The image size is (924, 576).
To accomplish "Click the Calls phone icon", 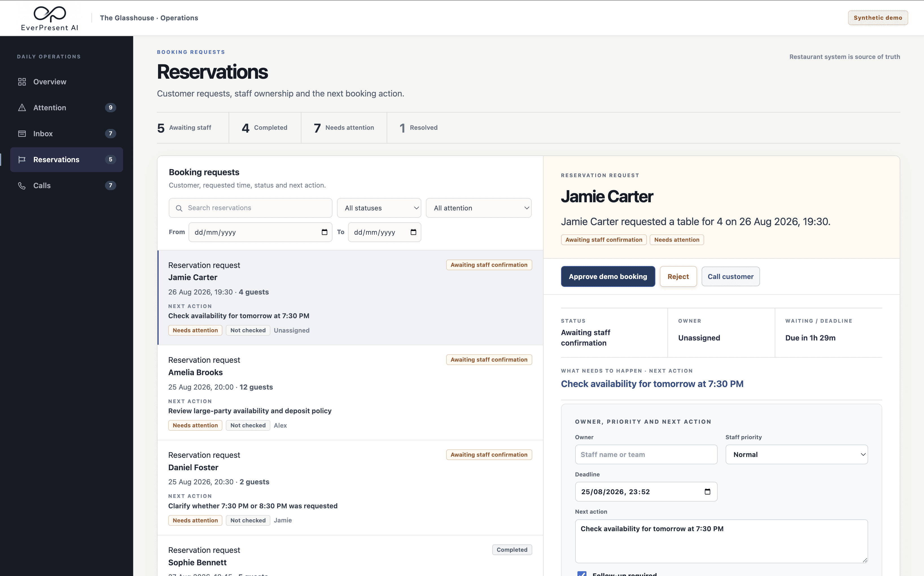I will click(22, 186).
